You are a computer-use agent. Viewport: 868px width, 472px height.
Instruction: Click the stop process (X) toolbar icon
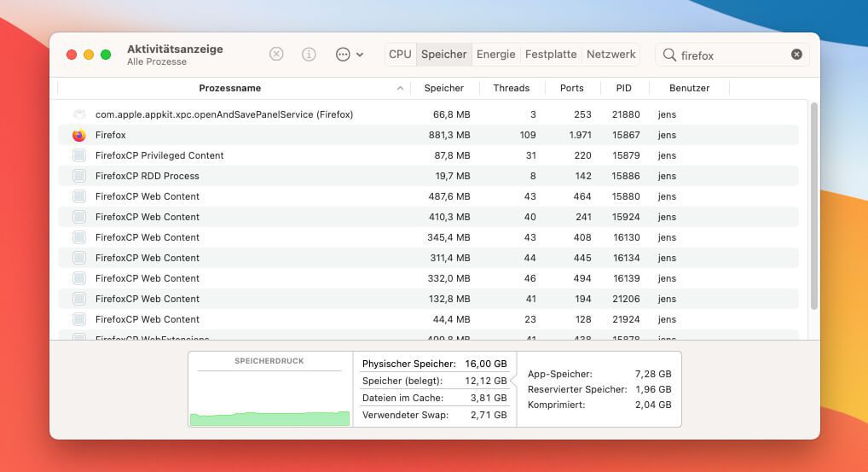coord(276,55)
